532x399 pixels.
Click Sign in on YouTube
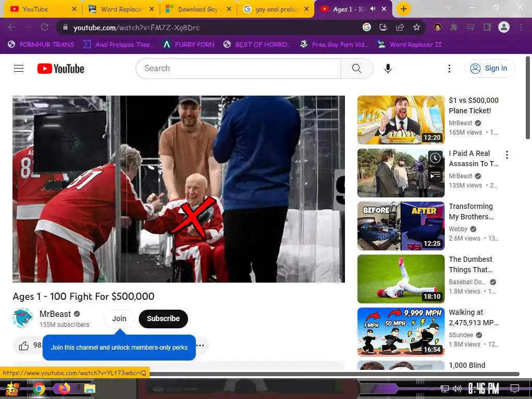pos(489,69)
